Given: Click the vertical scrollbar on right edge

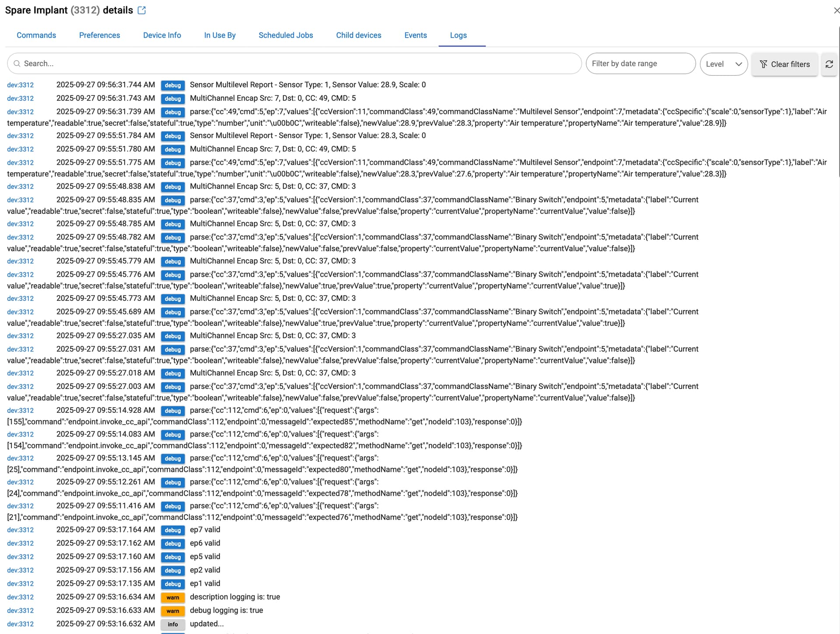Looking at the screenshot, I should tap(838, 101).
